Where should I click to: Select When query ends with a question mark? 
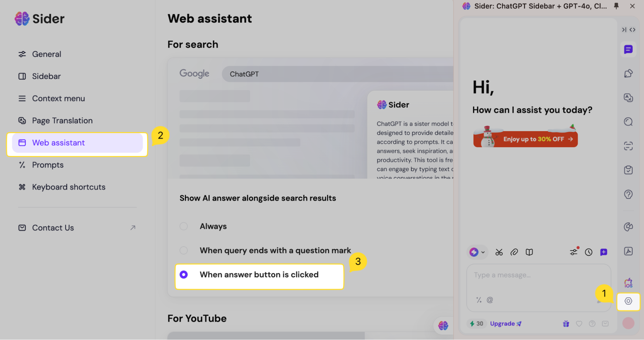pyautogui.click(x=184, y=250)
